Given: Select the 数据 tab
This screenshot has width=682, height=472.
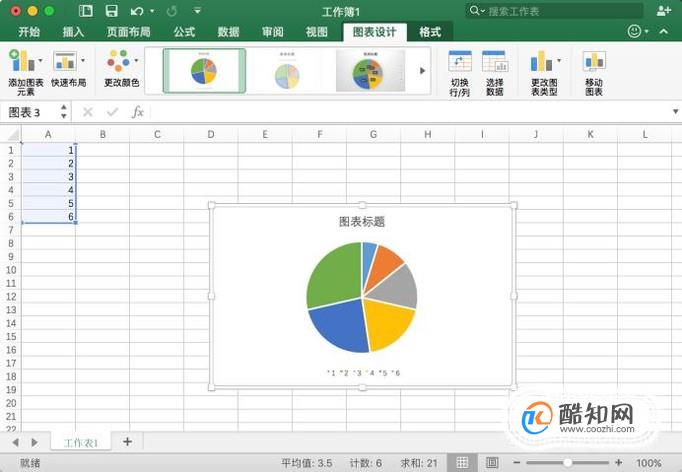Looking at the screenshot, I should (x=228, y=32).
